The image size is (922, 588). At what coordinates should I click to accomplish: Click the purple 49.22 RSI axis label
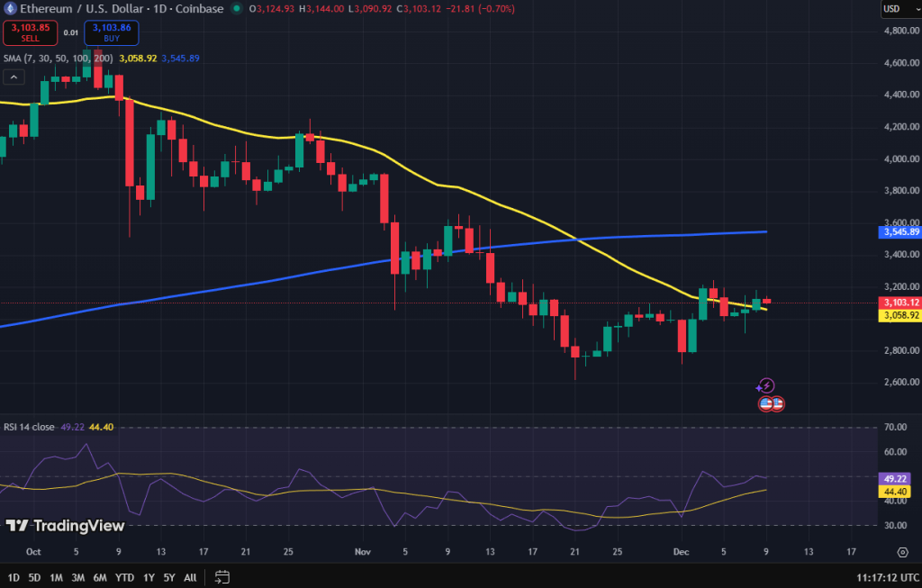click(894, 479)
